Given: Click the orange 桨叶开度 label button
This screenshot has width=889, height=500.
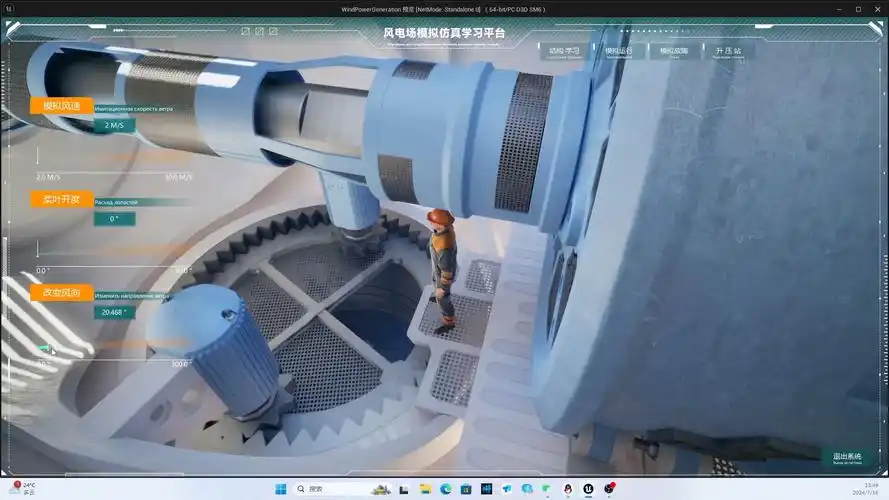Looking at the screenshot, I should [61, 199].
